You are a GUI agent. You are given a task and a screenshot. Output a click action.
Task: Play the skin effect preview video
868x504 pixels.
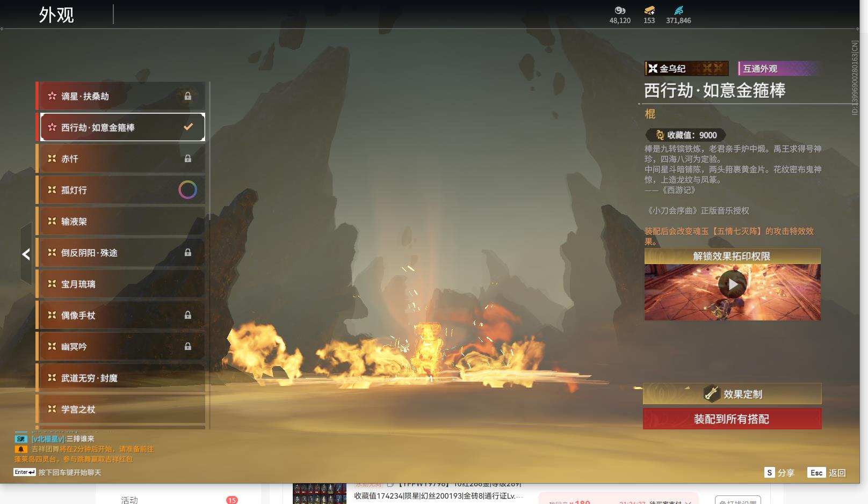pos(733,284)
